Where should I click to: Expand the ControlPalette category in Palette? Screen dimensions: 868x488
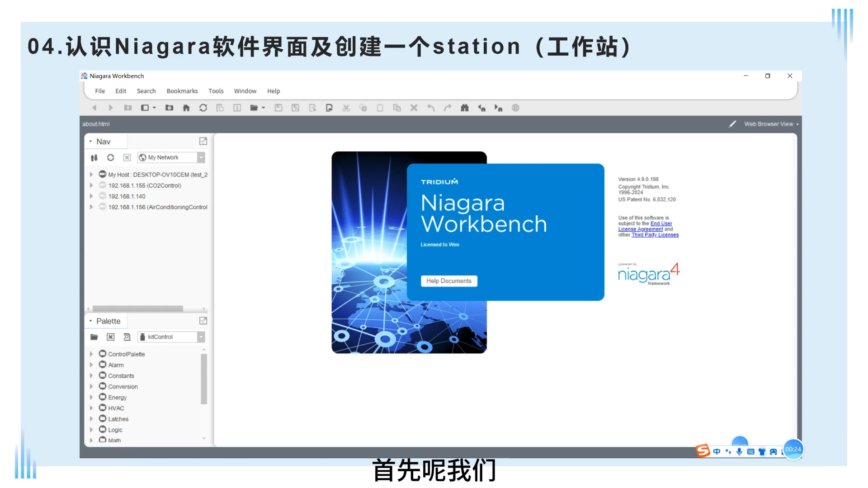[91, 353]
